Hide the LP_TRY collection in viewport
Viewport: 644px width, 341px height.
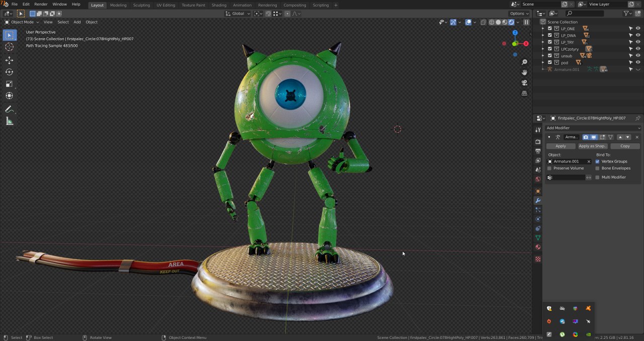tap(638, 42)
